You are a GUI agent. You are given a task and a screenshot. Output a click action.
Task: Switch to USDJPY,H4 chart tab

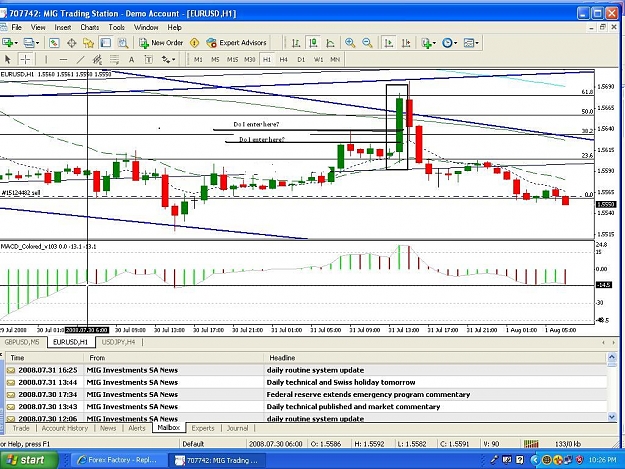coord(118,342)
